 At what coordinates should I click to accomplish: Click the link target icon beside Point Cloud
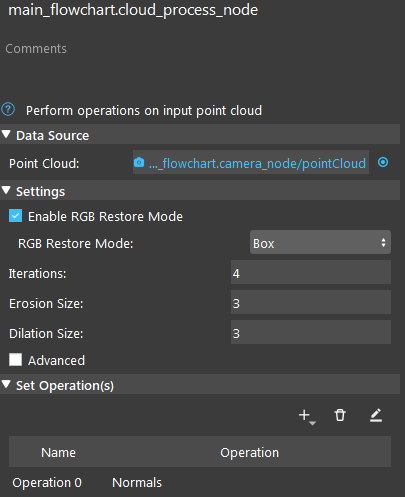[x=383, y=162]
